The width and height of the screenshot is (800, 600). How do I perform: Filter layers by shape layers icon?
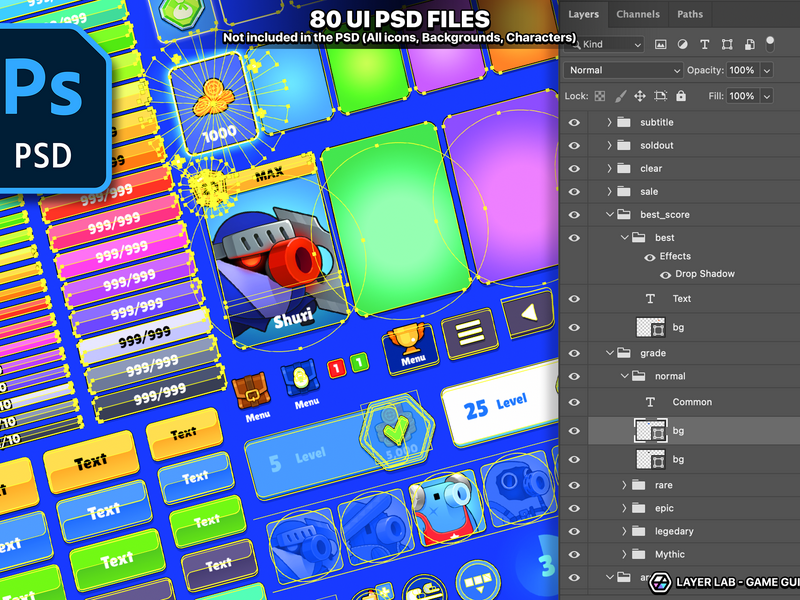point(727,44)
